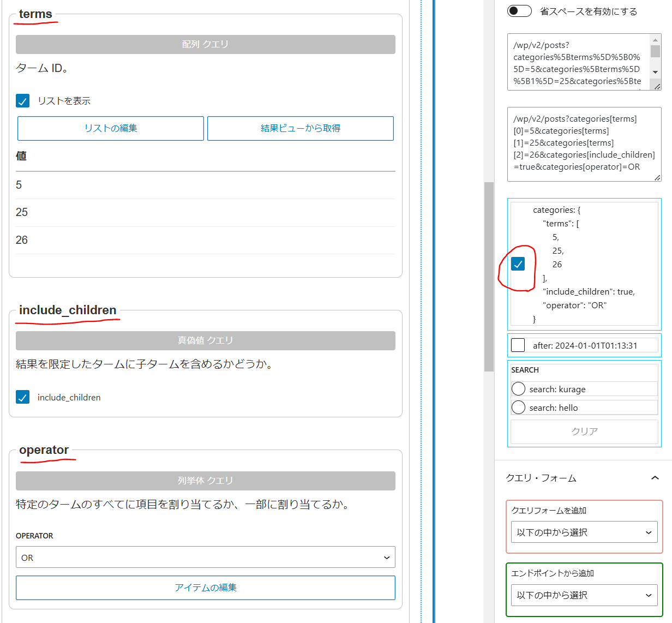
Task: Collapse the クエリ・フォーム section
Action: tap(655, 478)
